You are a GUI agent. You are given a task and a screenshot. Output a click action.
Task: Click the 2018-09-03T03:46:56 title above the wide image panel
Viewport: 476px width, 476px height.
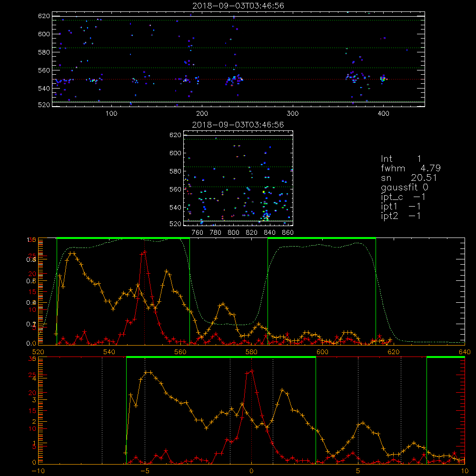(x=238, y=6)
